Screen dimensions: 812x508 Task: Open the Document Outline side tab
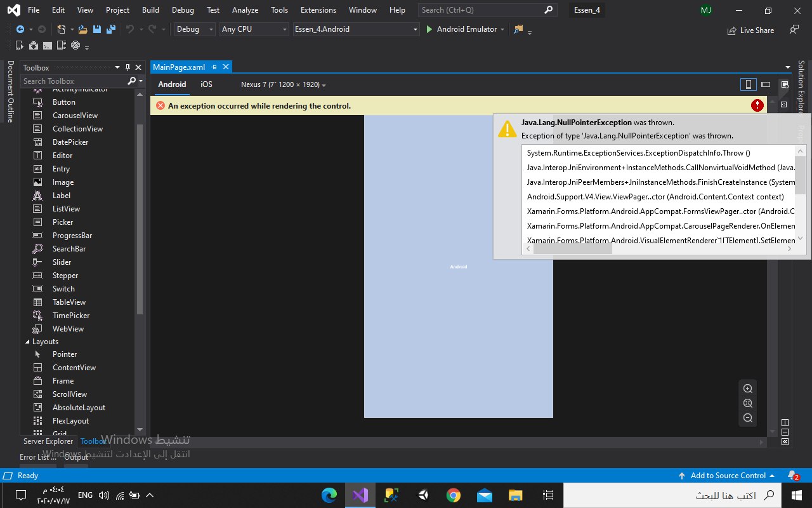10,91
